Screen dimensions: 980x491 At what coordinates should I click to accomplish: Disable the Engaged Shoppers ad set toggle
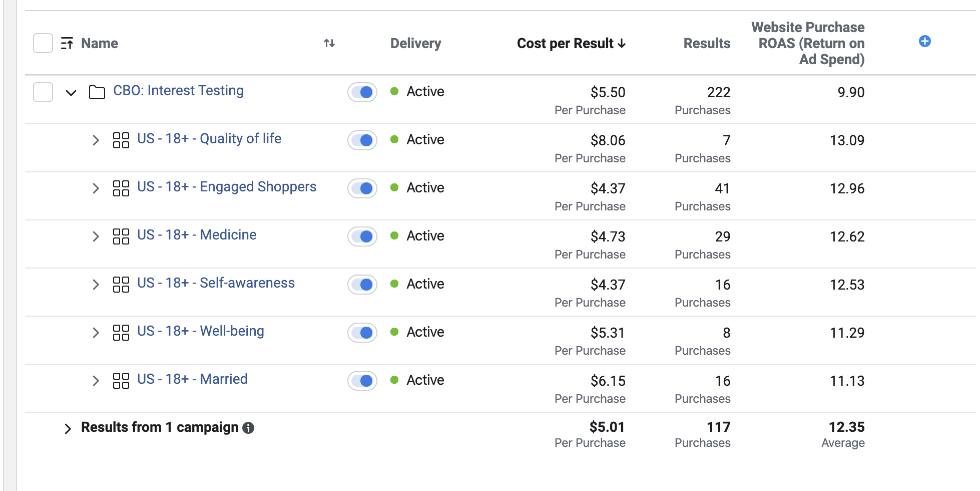click(x=362, y=188)
